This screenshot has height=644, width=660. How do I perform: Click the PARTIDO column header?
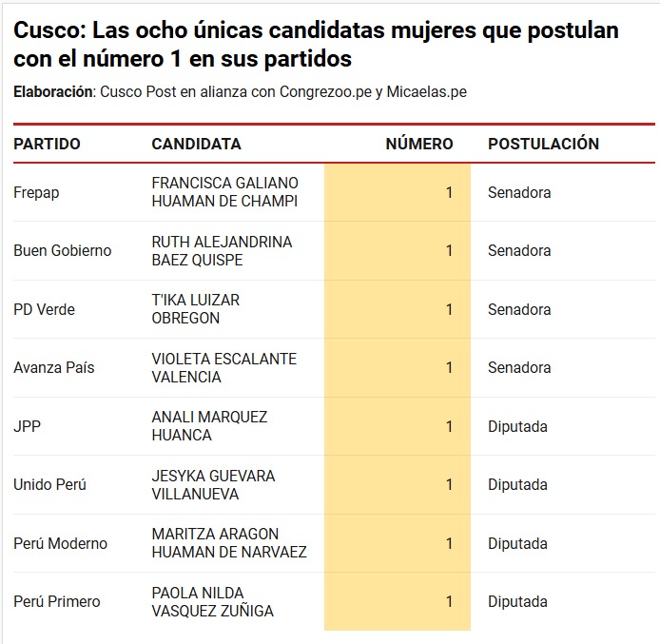tap(47, 144)
